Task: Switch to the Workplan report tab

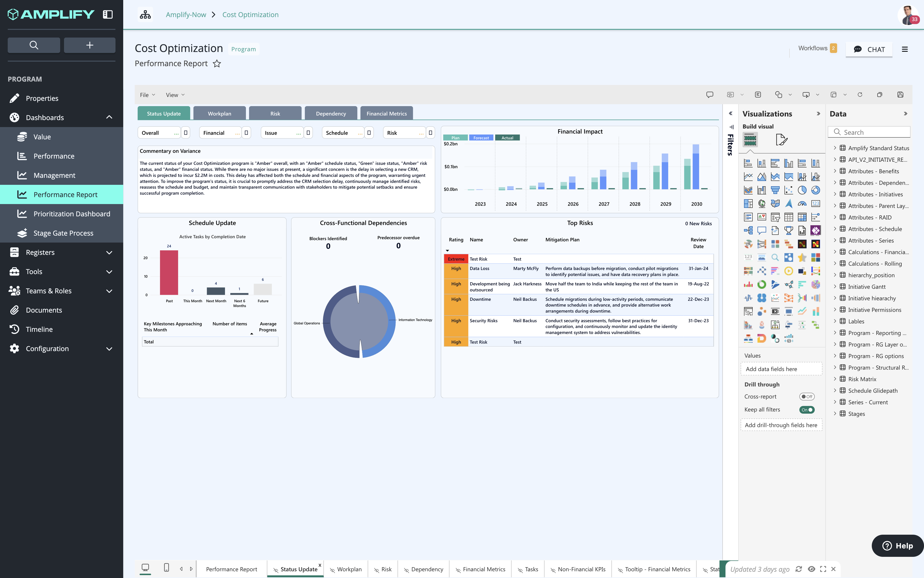Action: 219,114
